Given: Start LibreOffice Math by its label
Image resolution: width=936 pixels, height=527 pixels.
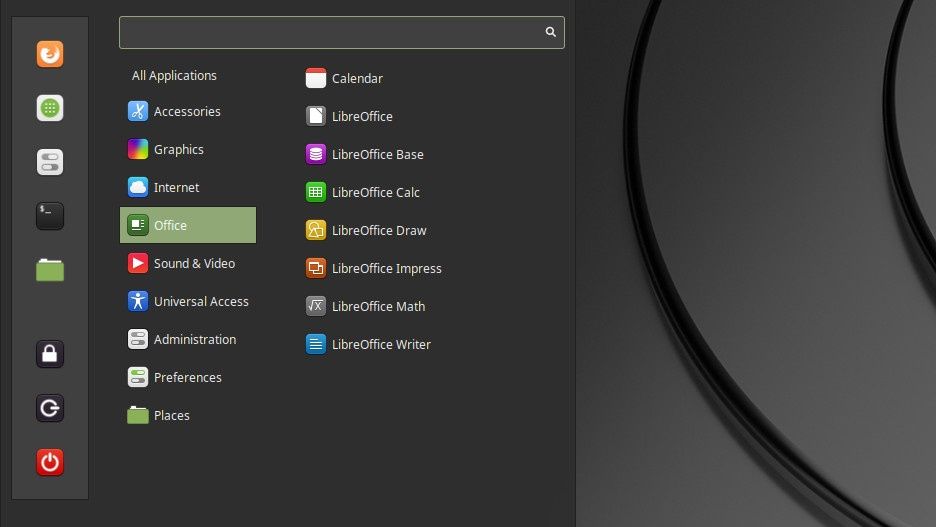Looking at the screenshot, I should [x=378, y=306].
